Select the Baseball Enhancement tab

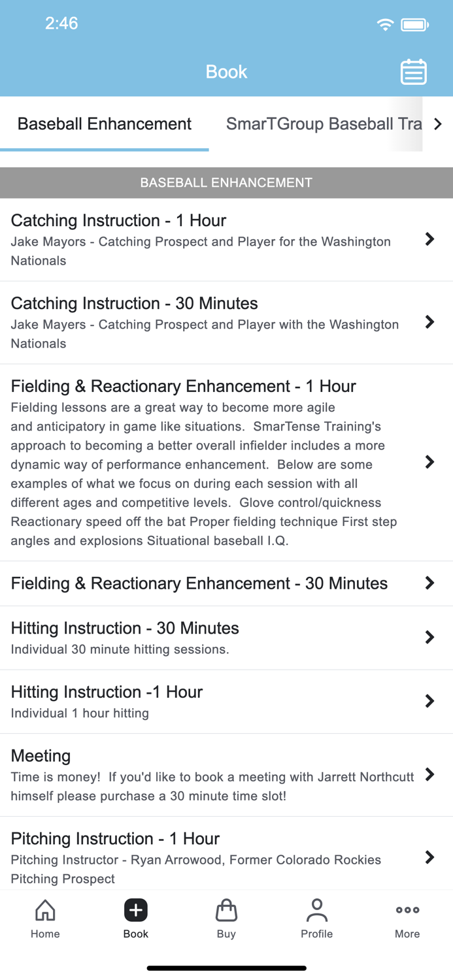105,123
